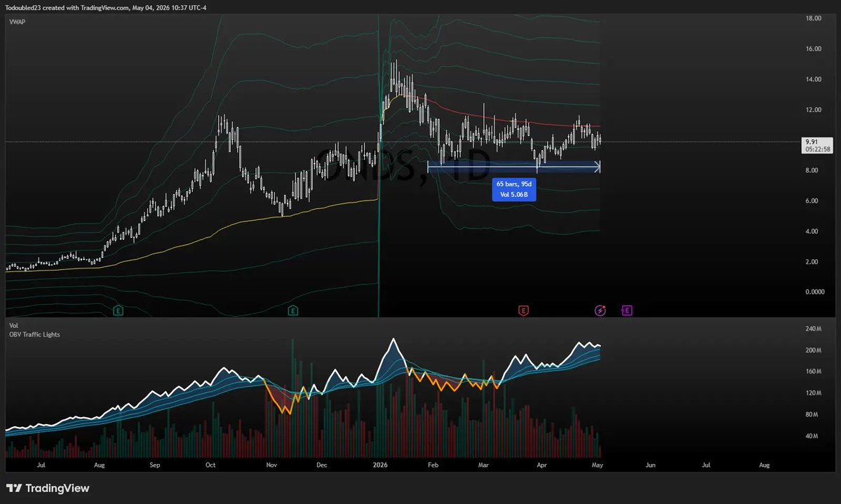Select the Vol indicator label
This screenshot has height=504, width=841.
[13, 325]
